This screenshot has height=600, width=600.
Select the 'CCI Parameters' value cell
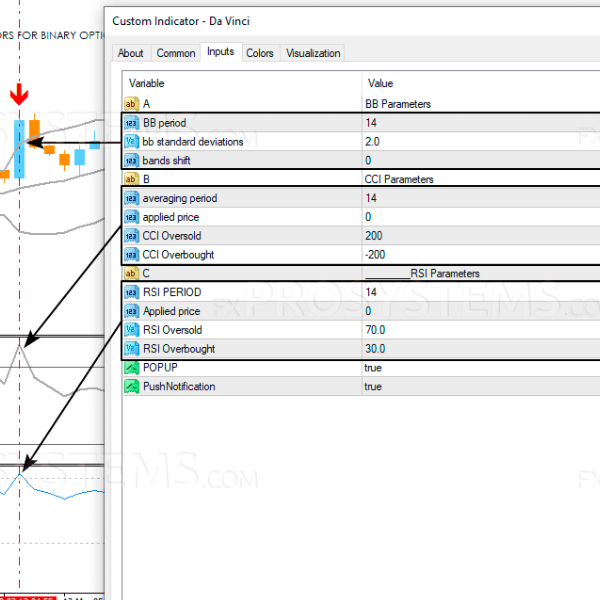pyautogui.click(x=481, y=179)
